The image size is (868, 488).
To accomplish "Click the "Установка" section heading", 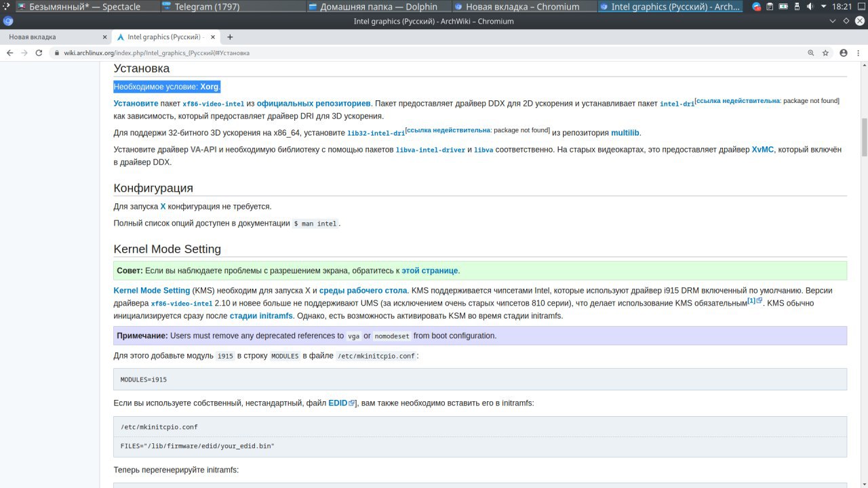I will (142, 68).
